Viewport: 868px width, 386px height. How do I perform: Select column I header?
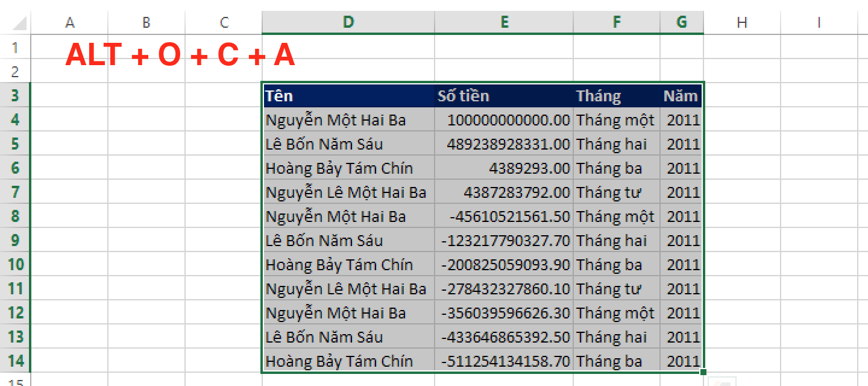click(x=819, y=22)
